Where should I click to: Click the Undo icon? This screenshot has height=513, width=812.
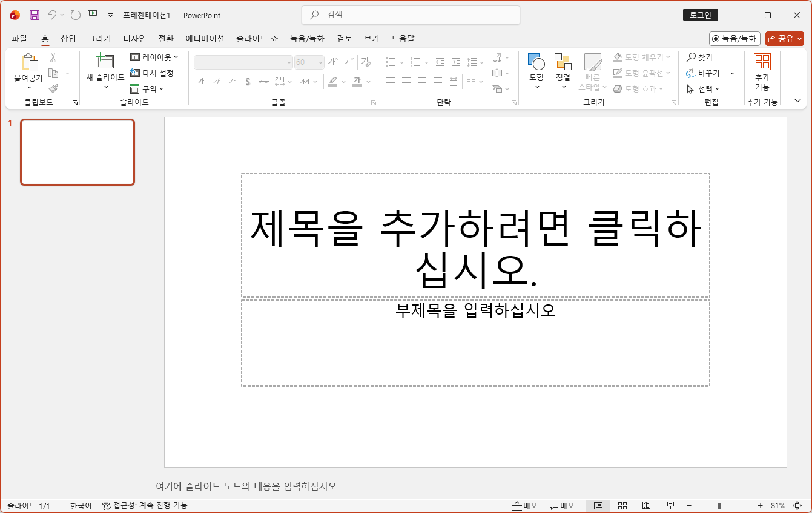[51, 15]
